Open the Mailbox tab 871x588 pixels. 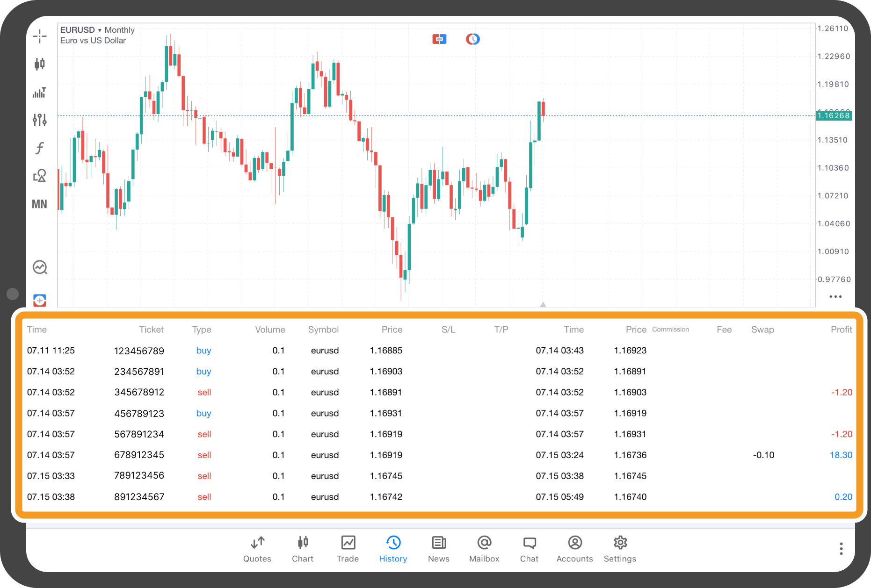(484, 549)
